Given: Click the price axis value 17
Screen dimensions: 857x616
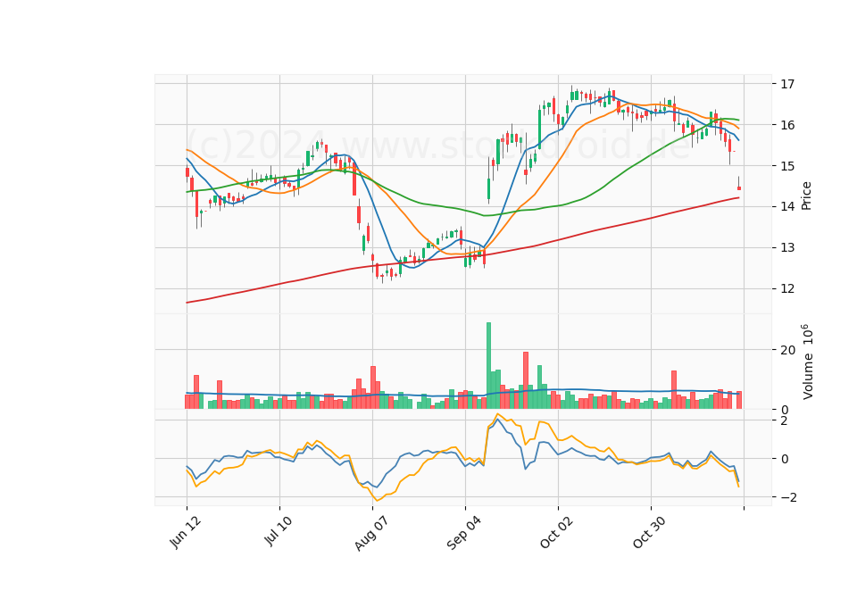Looking at the screenshot, I should (787, 84).
